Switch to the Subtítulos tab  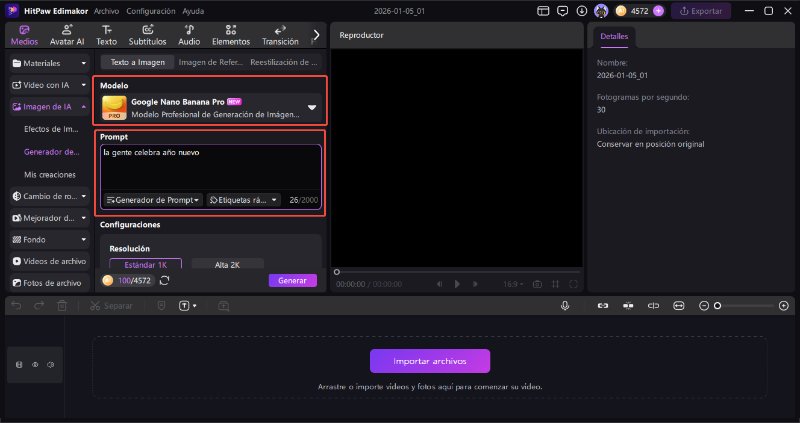click(148, 35)
